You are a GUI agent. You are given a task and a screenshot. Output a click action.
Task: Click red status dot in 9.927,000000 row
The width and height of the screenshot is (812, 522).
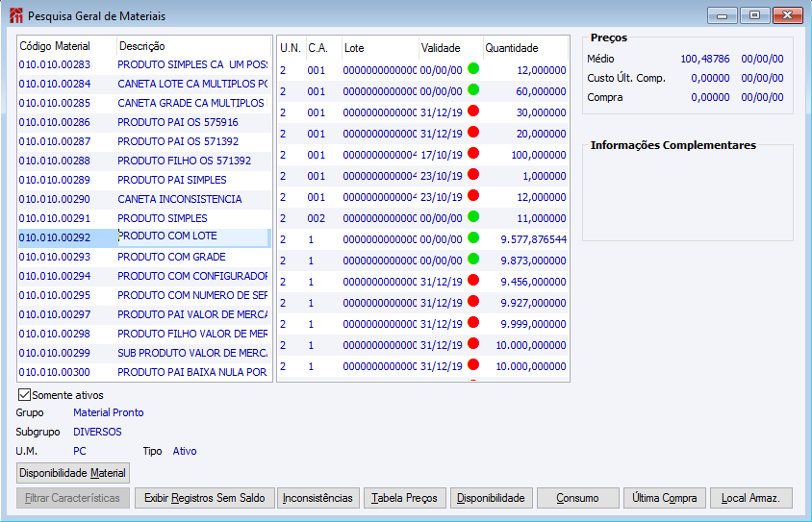click(473, 301)
